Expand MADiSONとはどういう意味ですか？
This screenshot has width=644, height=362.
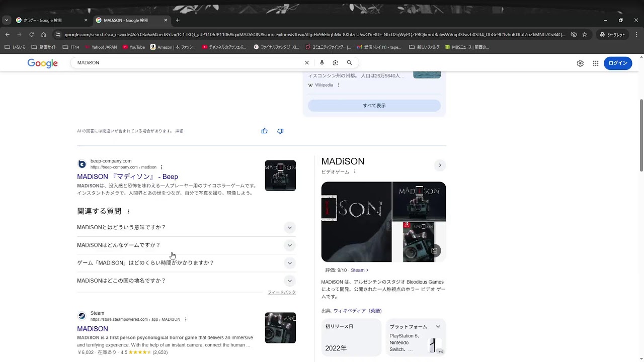[x=186, y=227]
